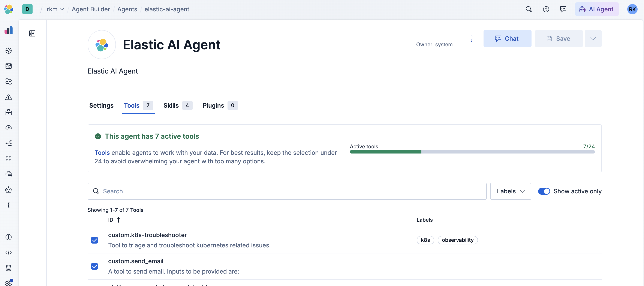
Task: Open the RK user avatar menu
Action: [x=632, y=9]
